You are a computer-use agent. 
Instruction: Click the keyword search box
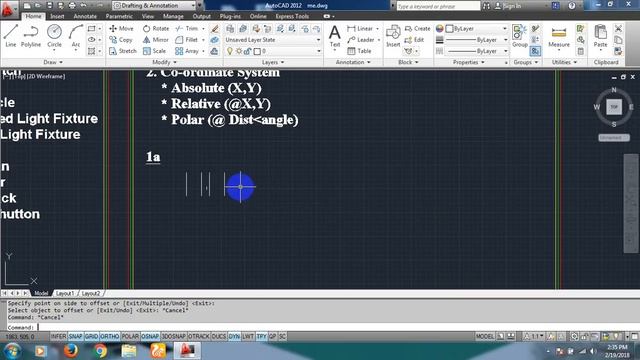click(438, 6)
